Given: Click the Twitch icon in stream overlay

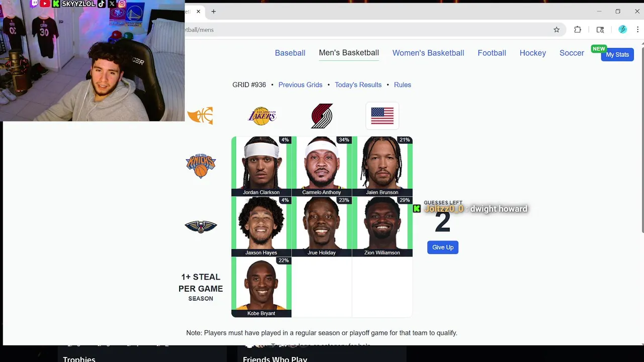Looking at the screenshot, I should tap(35, 4).
